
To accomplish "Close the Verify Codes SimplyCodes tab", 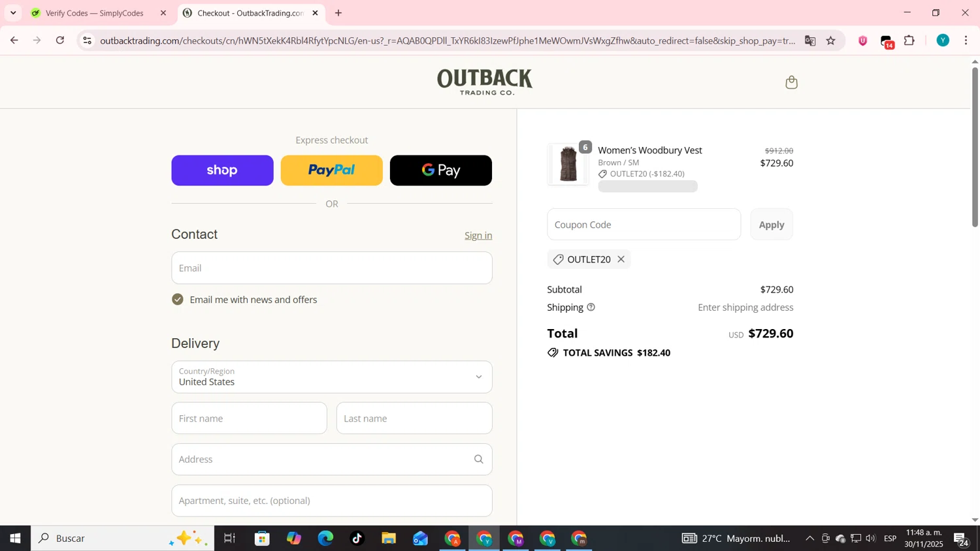I will pyautogui.click(x=163, y=13).
